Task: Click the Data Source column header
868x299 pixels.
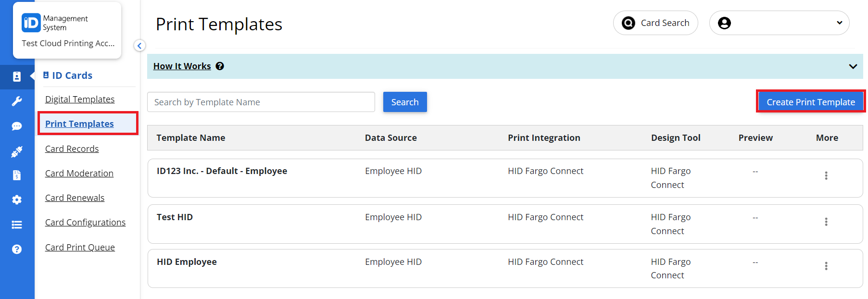Action: coord(391,138)
